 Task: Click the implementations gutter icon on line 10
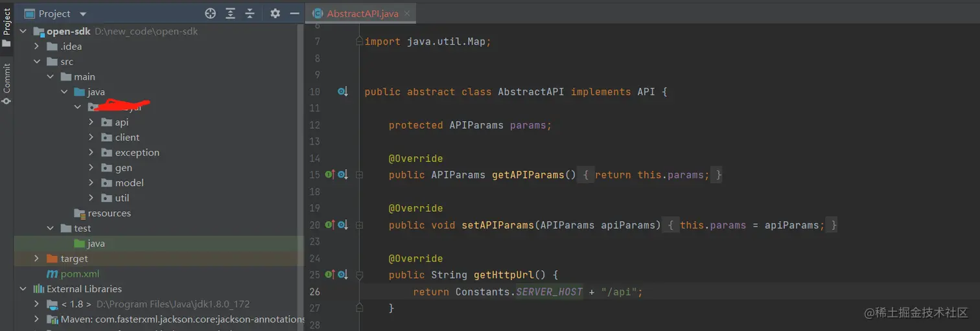[x=343, y=92]
